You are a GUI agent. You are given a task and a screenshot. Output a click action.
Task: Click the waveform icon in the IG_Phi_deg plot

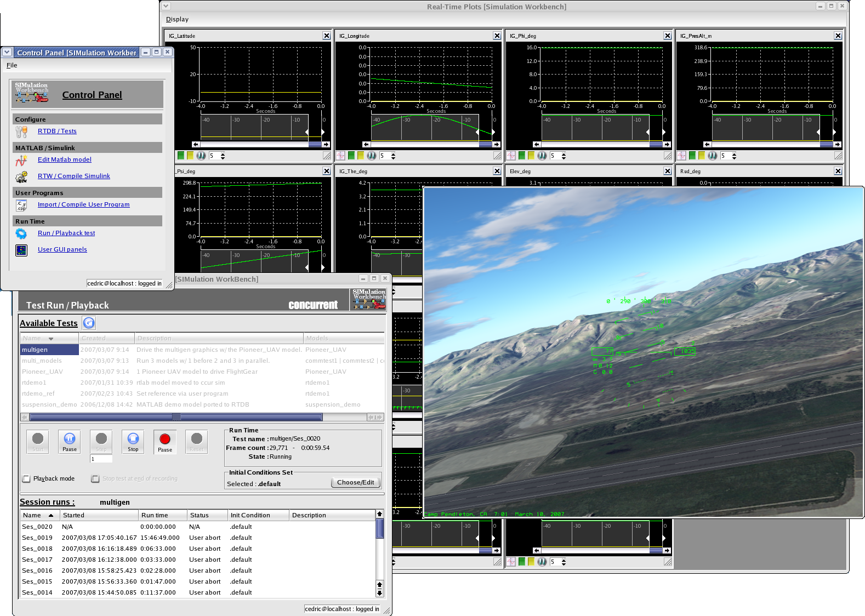511,156
